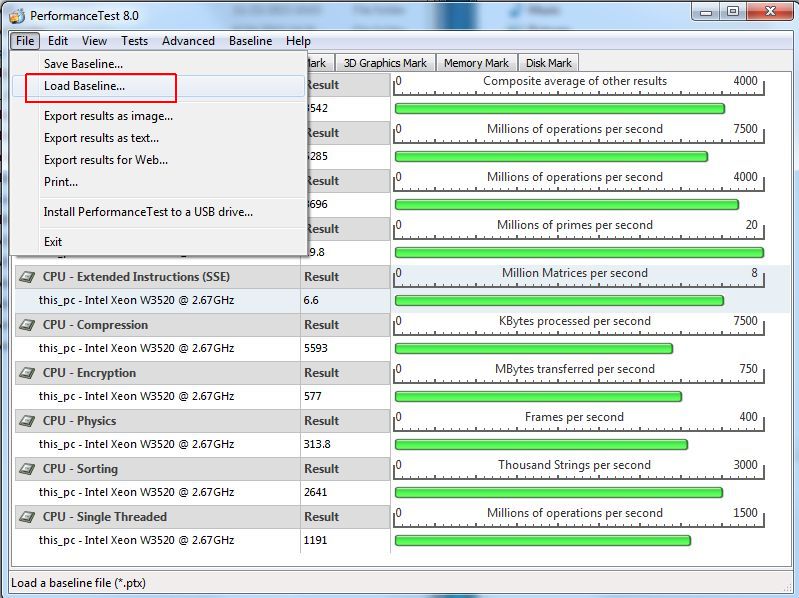Viewport: 799px width, 598px height.
Task: Click the KBytes processed per second bar
Action: tap(534, 348)
